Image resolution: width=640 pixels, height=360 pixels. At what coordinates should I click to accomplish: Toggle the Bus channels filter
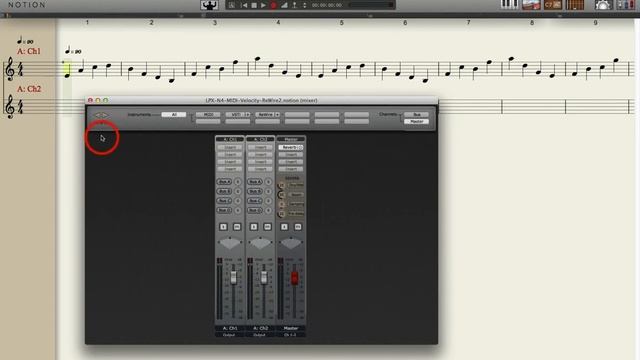(x=416, y=115)
